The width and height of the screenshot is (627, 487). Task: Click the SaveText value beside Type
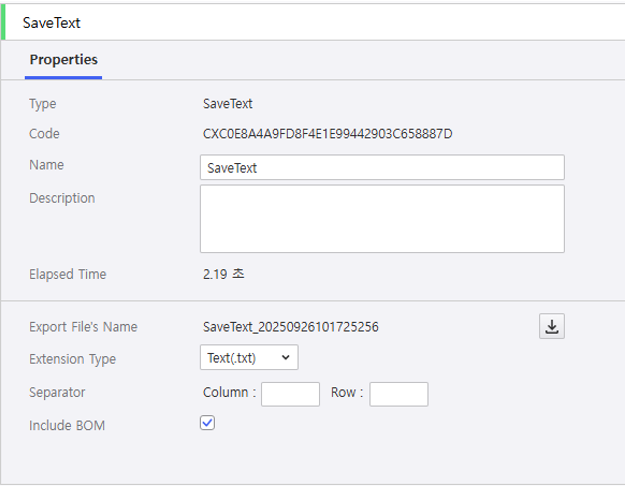click(227, 104)
